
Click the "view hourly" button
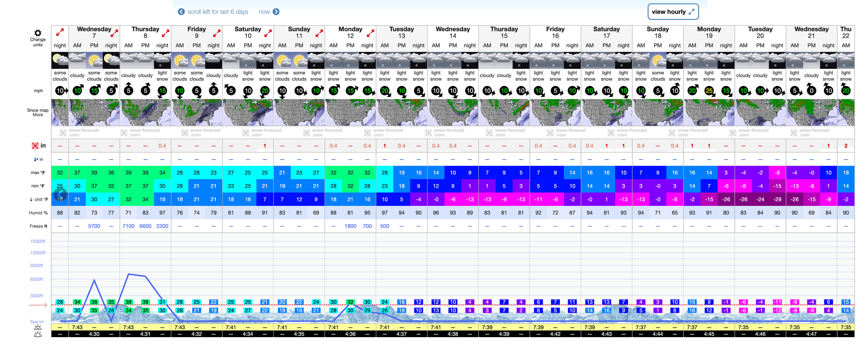click(x=673, y=12)
